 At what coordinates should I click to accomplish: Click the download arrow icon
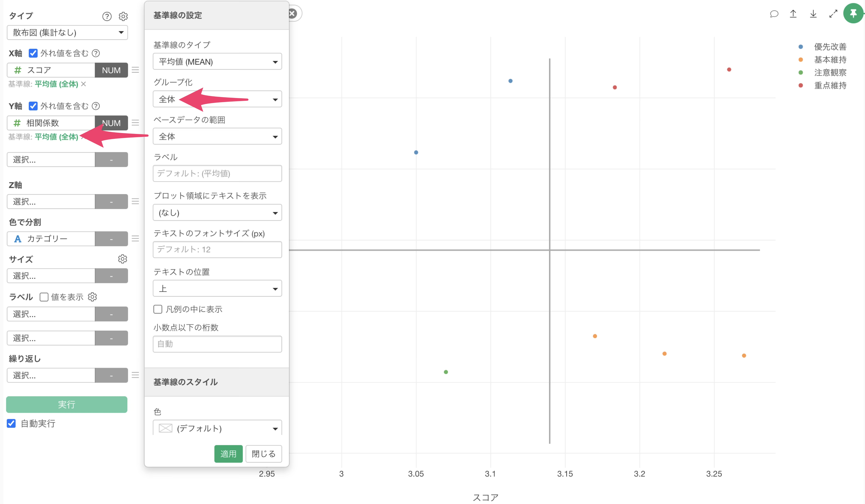pyautogui.click(x=813, y=14)
